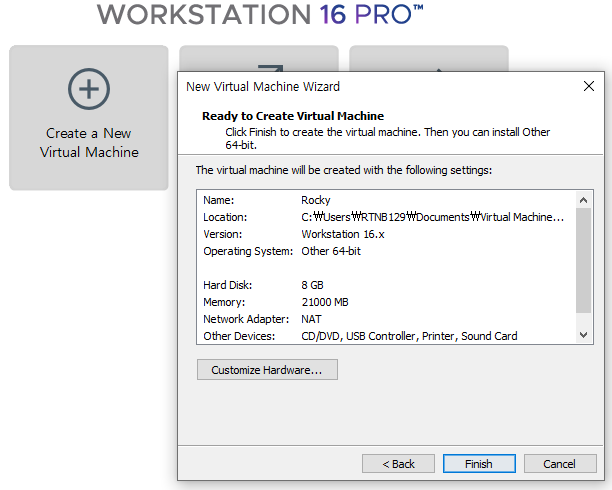Click the Memory value '21000 MB'
This screenshot has width=612, height=490.
coord(325,302)
